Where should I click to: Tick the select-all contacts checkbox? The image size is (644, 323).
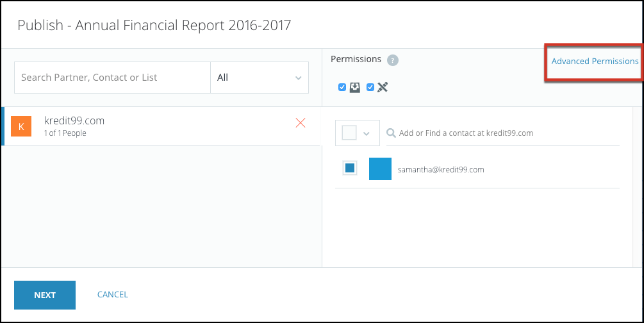pyautogui.click(x=349, y=133)
